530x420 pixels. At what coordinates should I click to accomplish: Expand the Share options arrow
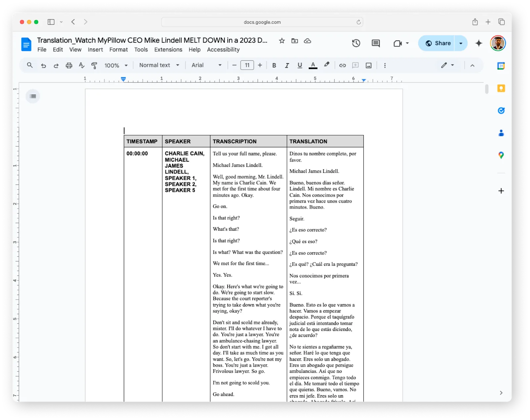(461, 43)
